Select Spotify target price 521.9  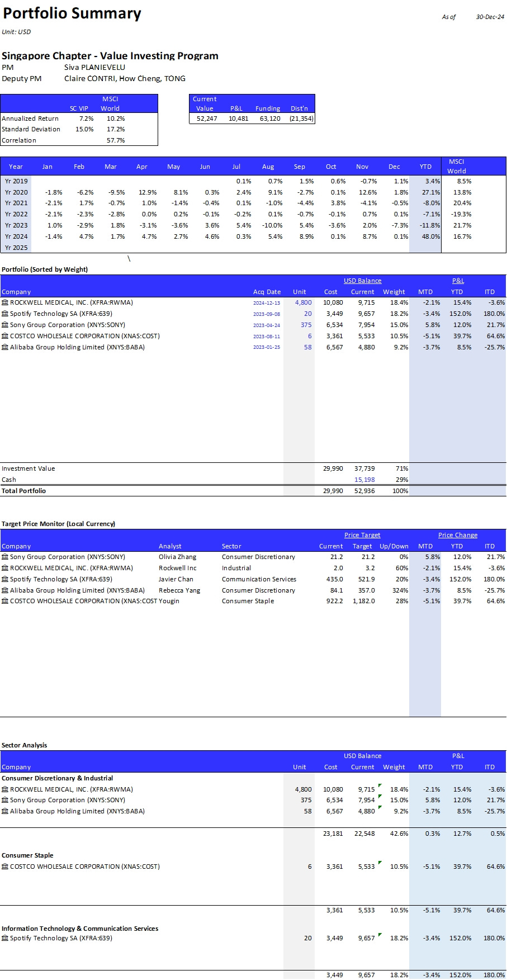tap(366, 579)
